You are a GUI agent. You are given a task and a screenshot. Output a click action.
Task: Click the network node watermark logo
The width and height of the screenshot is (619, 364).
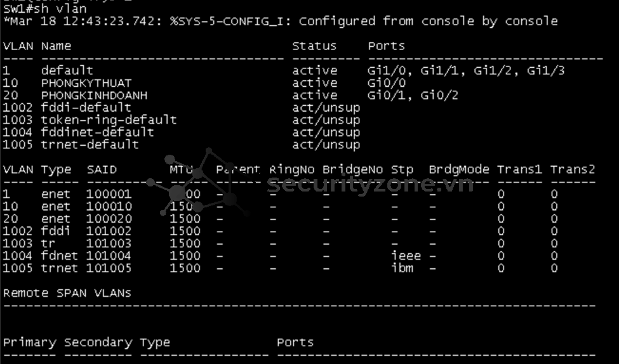coord(199,183)
